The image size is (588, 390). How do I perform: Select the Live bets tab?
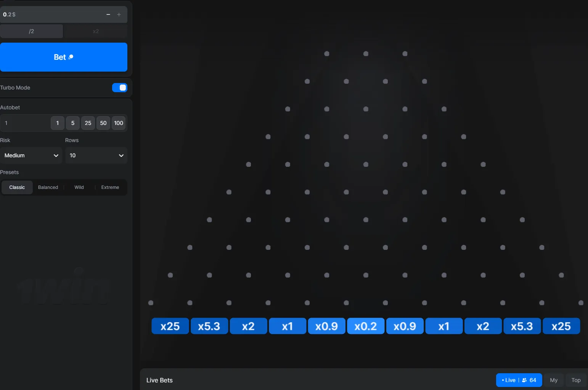pos(519,380)
